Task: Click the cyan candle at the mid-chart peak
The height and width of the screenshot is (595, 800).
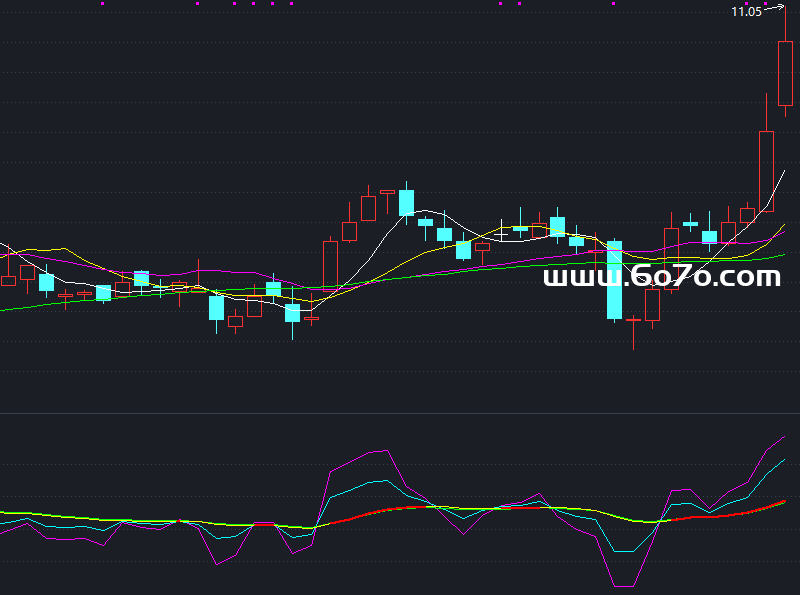Action: (406, 203)
